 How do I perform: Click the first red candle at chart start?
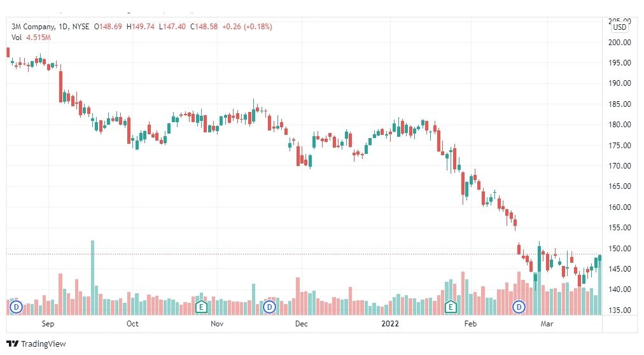click(8, 52)
